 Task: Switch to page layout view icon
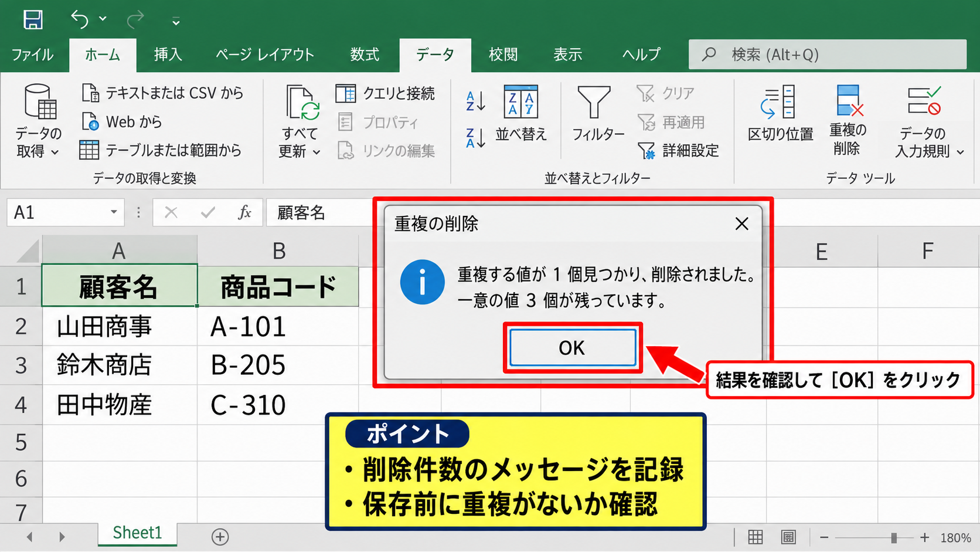(788, 537)
